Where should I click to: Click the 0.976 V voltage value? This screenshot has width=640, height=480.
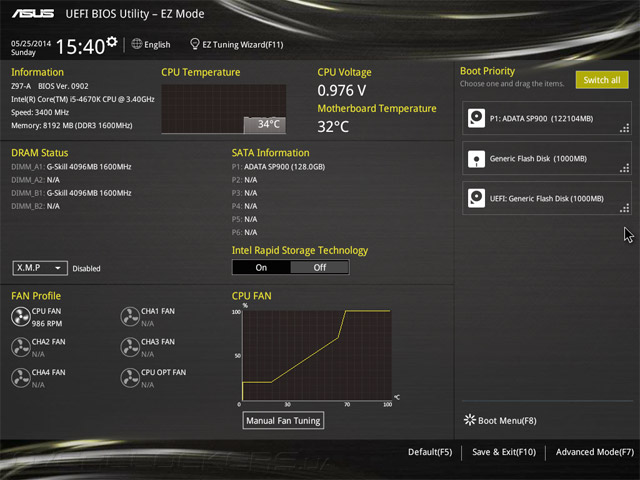tap(342, 91)
